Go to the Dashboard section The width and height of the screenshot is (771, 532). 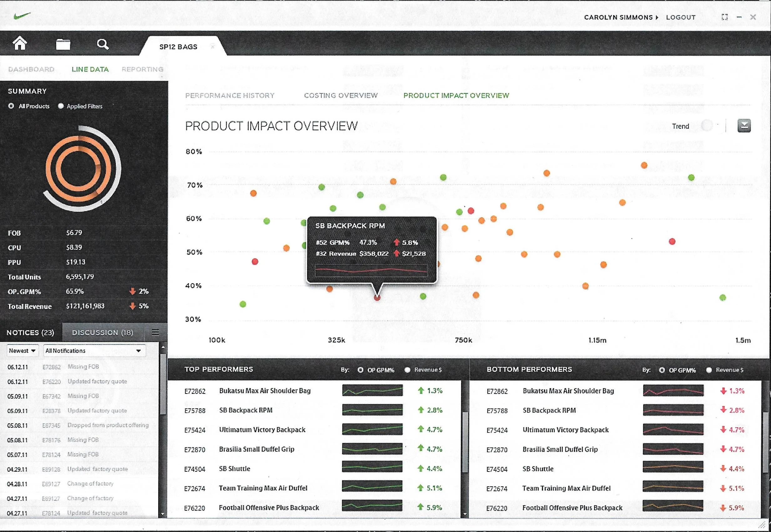[x=31, y=69]
